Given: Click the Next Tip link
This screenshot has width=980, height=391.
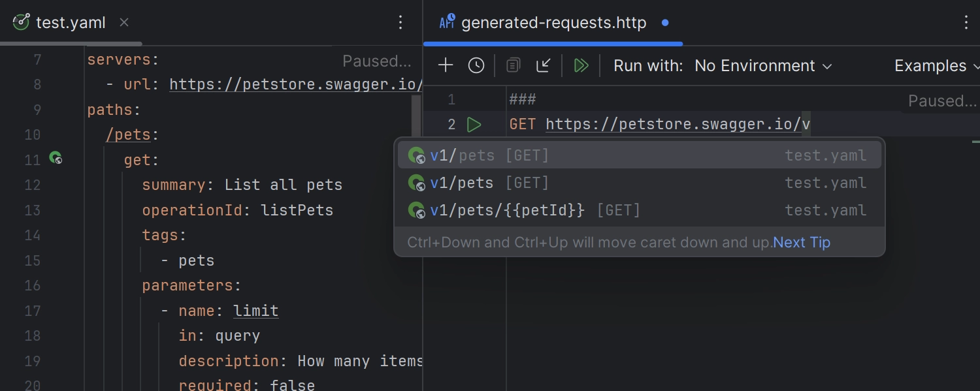Looking at the screenshot, I should click(802, 242).
